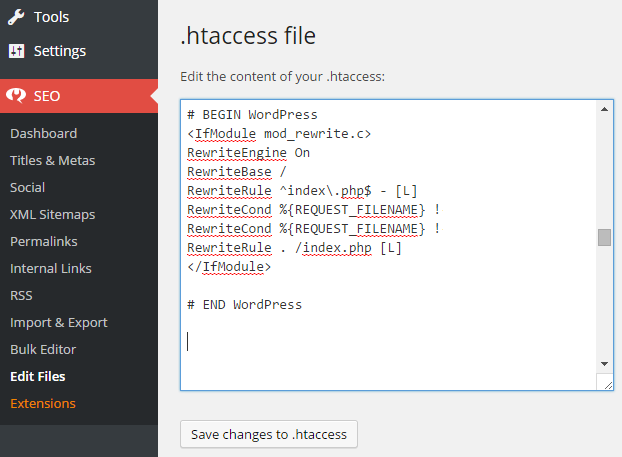
Task: Click the Tools wrench icon
Action: pos(16,17)
